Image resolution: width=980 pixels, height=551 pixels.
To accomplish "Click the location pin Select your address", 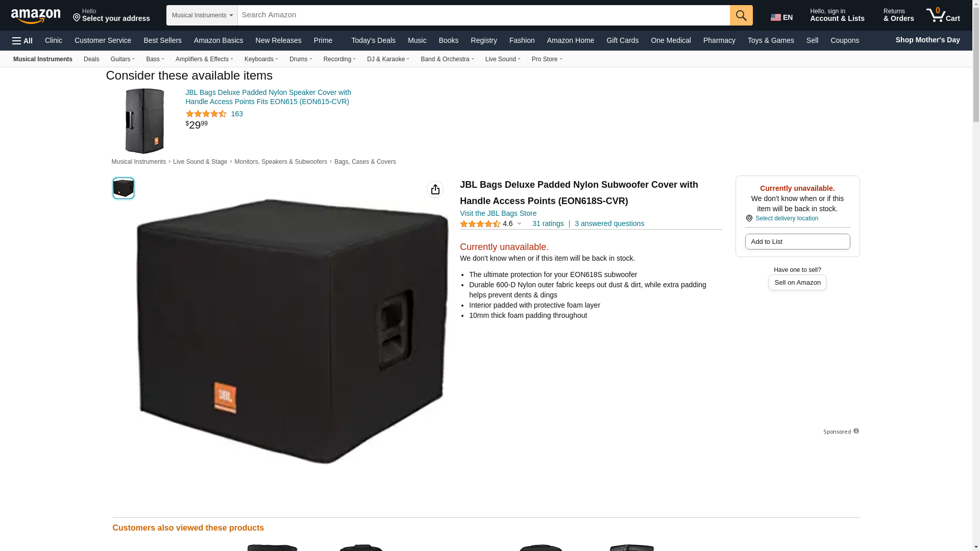I will point(111,15).
